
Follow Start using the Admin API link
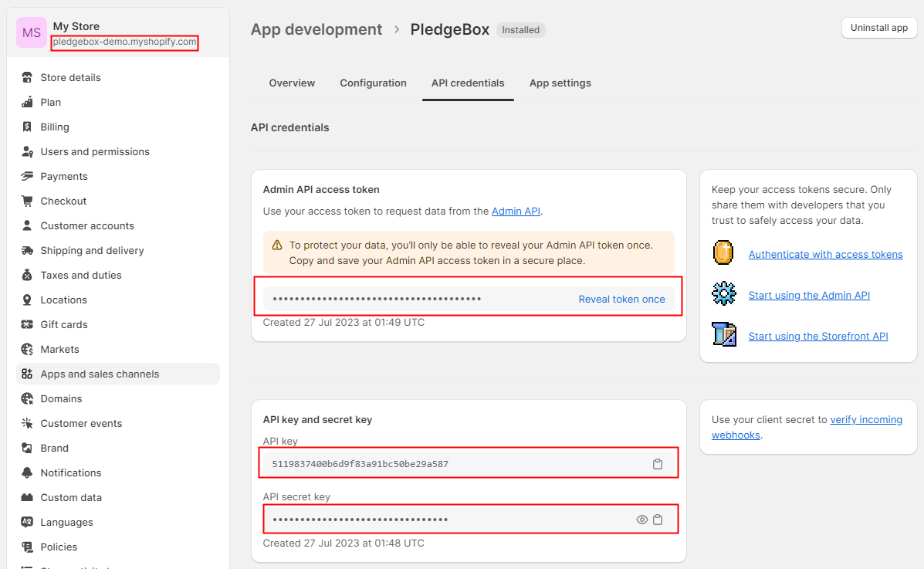(809, 295)
